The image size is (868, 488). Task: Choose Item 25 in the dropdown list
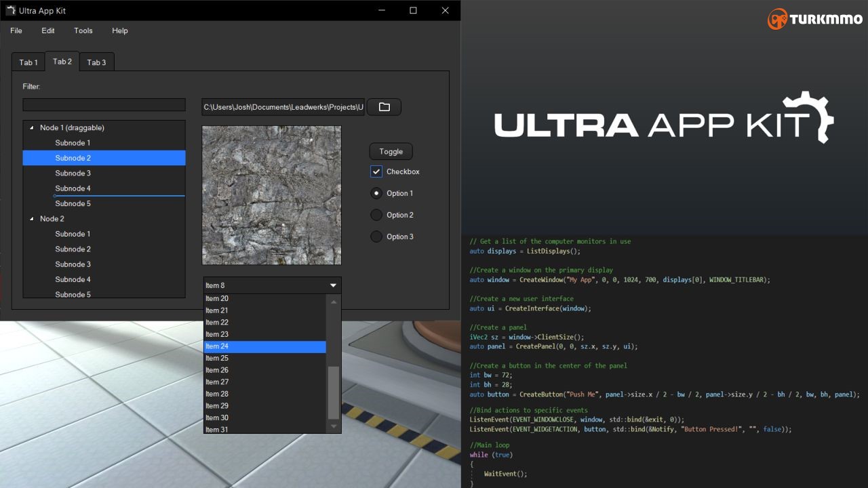265,358
